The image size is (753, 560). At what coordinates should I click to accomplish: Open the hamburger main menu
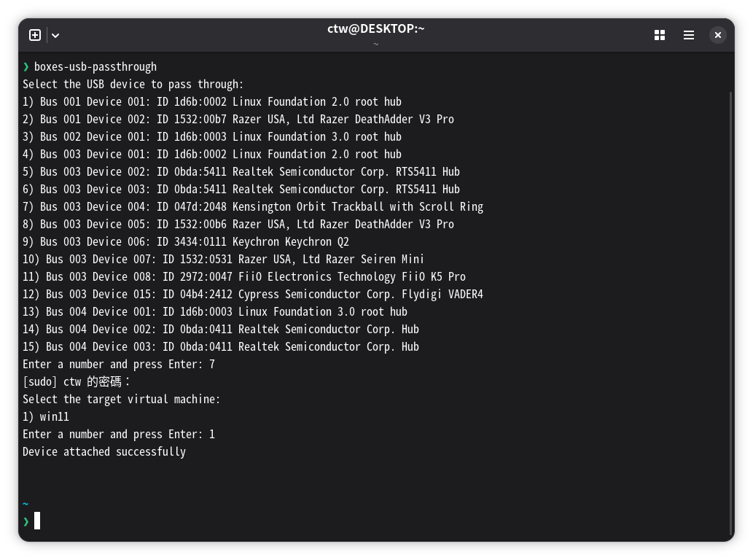(x=689, y=35)
